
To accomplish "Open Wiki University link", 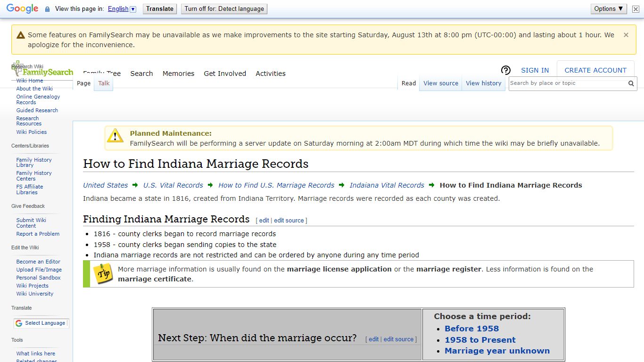I will click(35, 294).
